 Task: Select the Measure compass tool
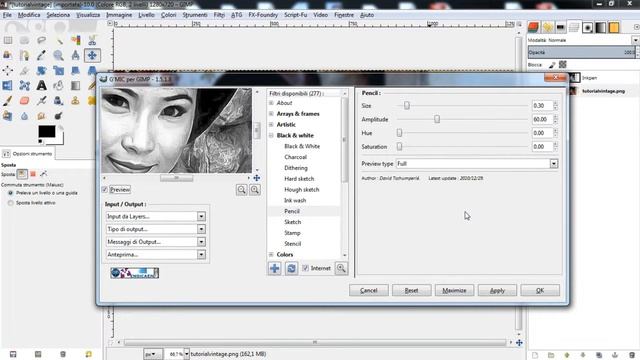click(x=76, y=55)
